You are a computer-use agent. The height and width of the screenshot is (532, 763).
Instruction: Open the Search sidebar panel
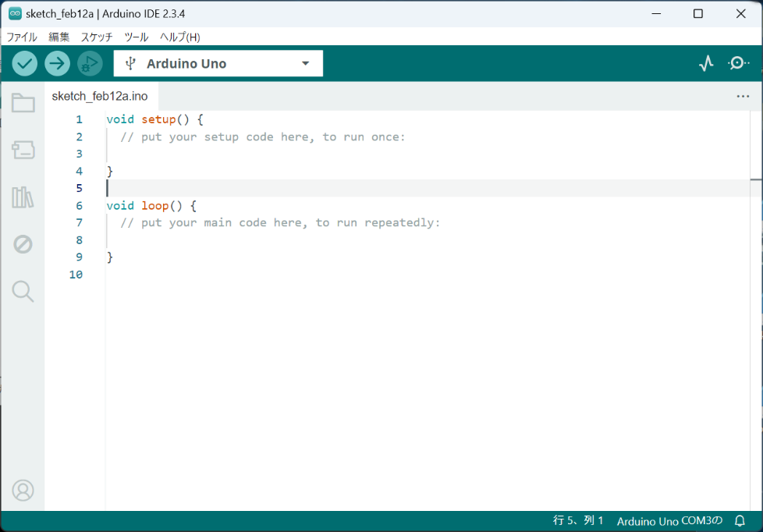23,291
